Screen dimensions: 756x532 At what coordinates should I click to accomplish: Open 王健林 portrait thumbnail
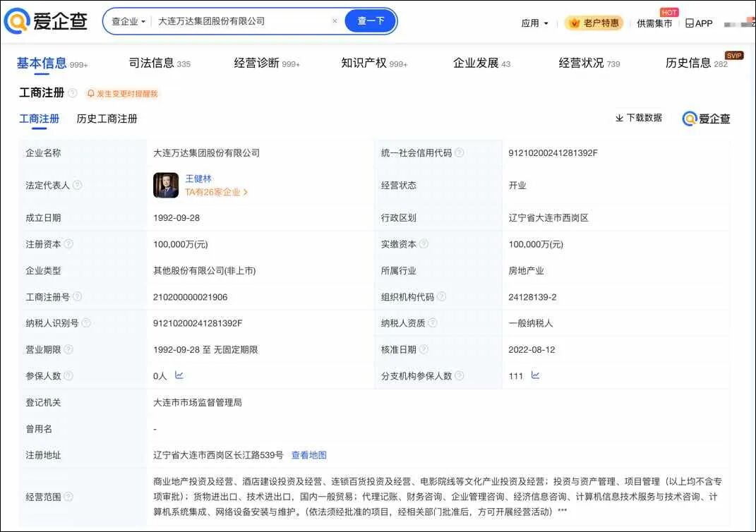(x=166, y=185)
